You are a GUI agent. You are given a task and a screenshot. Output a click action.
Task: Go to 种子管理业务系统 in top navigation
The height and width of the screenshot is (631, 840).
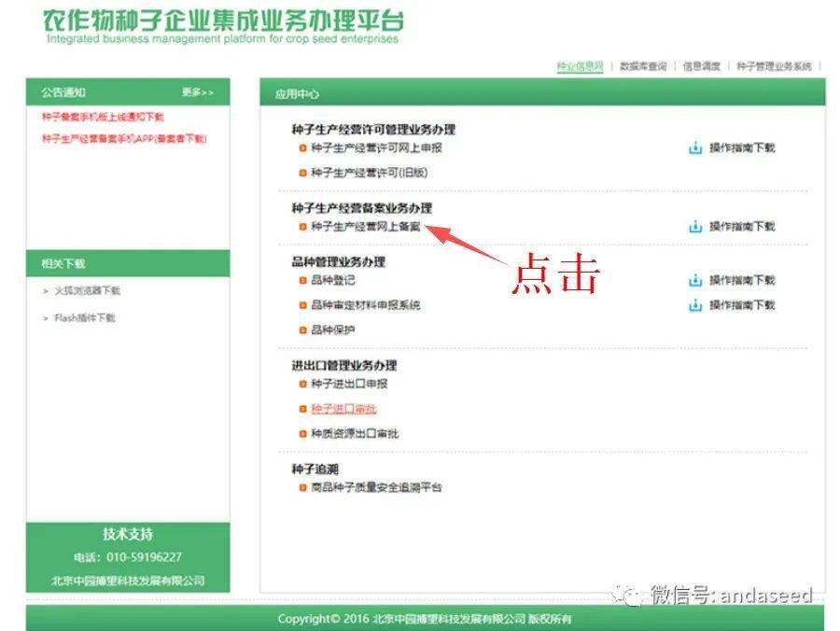(x=774, y=67)
